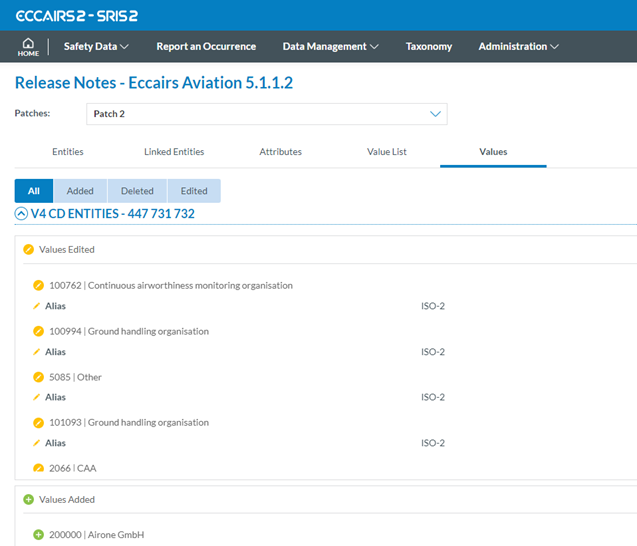Screen dimensions: 637x546
Task: Select the Deleted filter button
Action: pyautogui.click(x=137, y=191)
